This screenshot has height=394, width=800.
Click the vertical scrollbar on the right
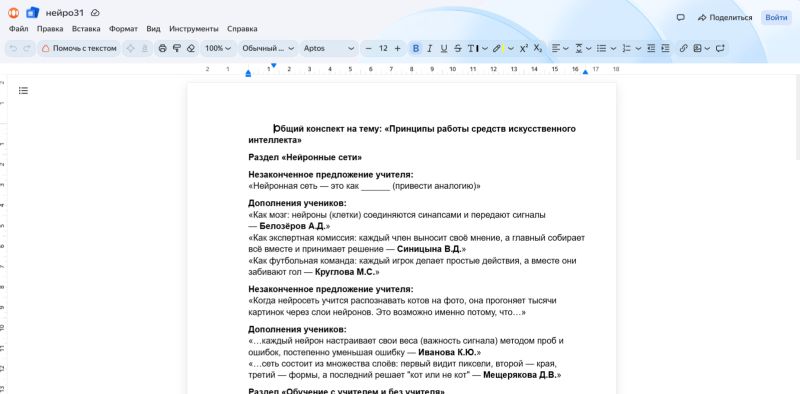(x=797, y=117)
